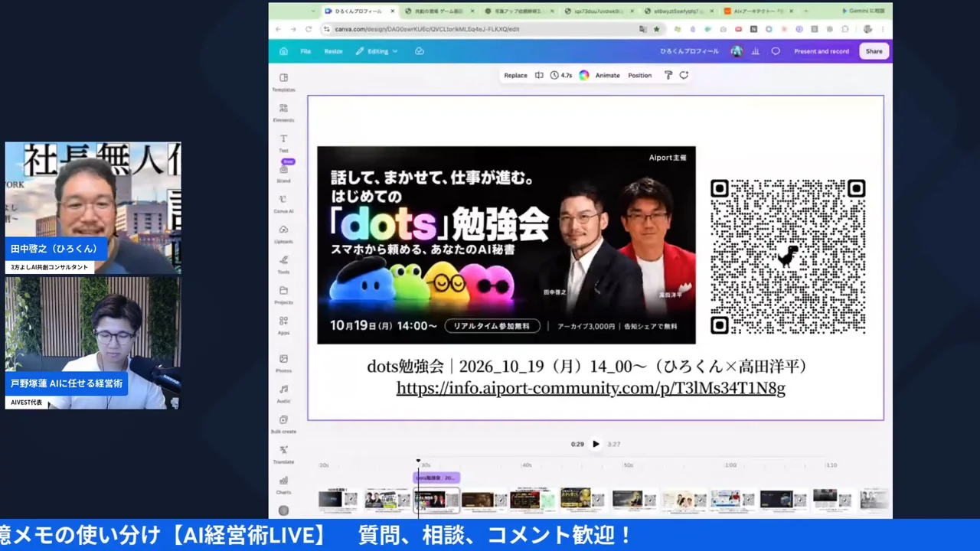Open the File menu
This screenshot has height=551, width=980.
[x=305, y=51]
